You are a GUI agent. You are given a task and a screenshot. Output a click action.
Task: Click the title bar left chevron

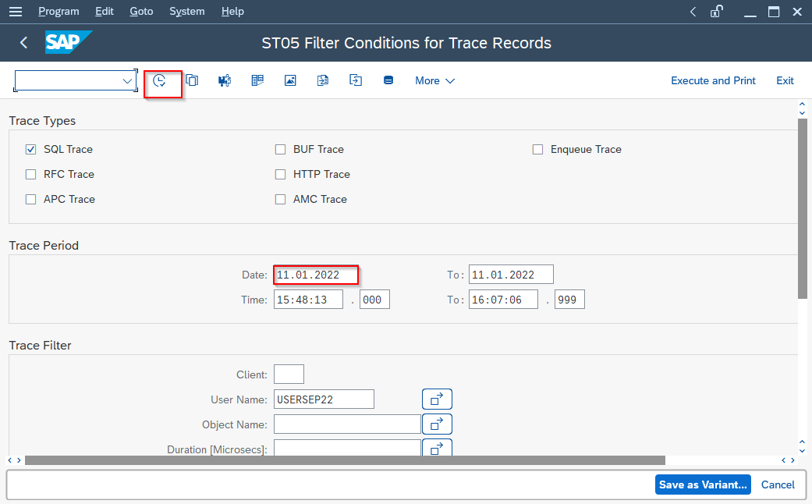693,12
